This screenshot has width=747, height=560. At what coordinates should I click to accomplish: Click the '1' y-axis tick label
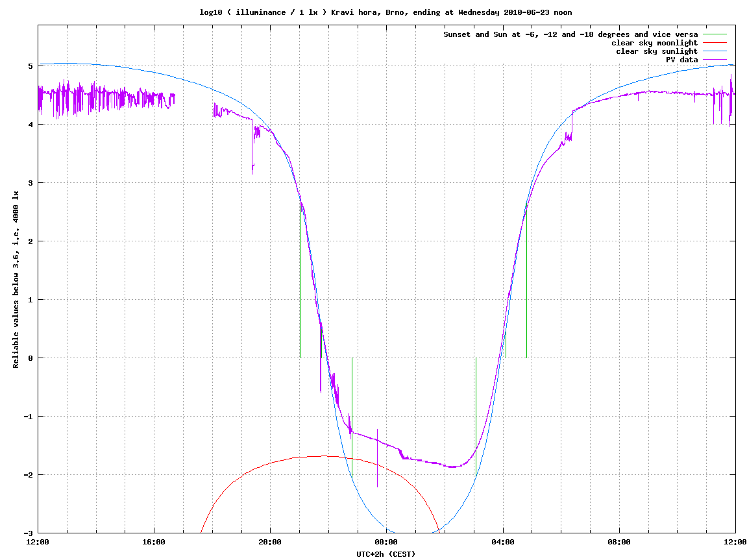(31, 300)
